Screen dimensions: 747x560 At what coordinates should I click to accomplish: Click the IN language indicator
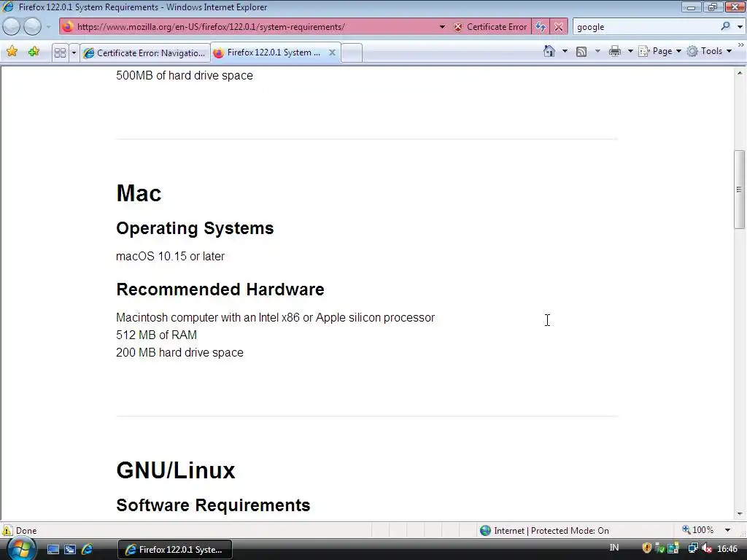614,548
